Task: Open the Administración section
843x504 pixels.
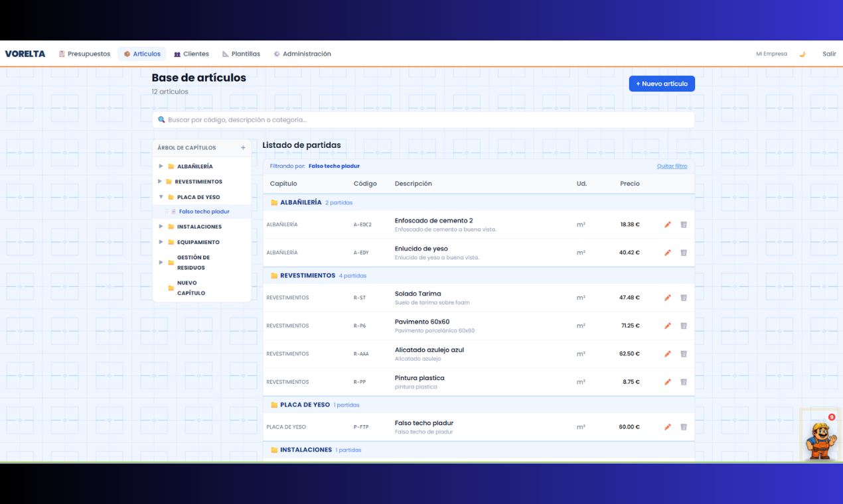Action: click(302, 54)
